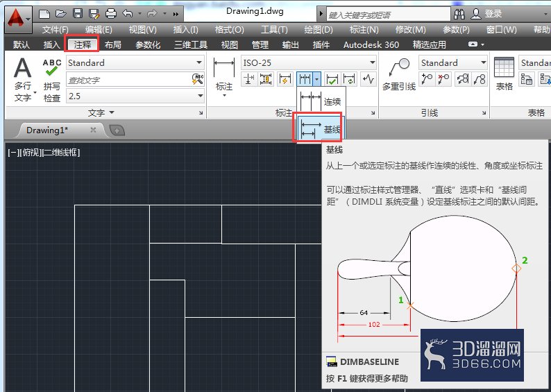Print the drawing with the plot icon
The height and width of the screenshot is (392, 551).
coord(111,14)
